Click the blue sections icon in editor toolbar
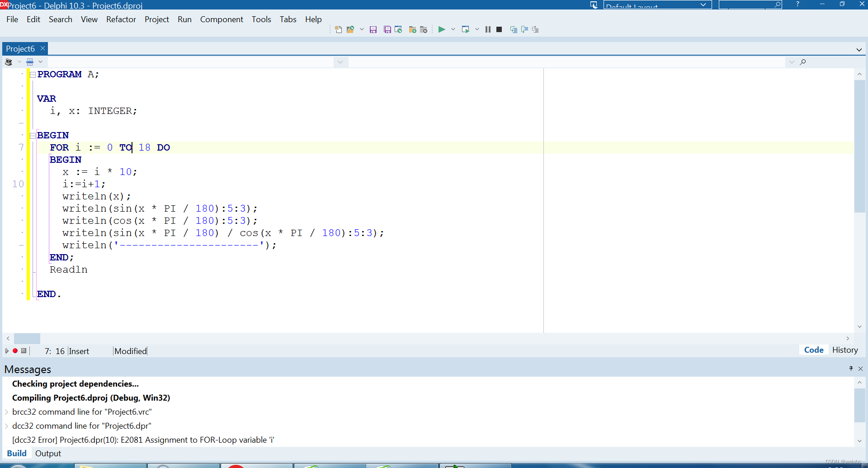The height and width of the screenshot is (468, 868). pyautogui.click(x=30, y=62)
